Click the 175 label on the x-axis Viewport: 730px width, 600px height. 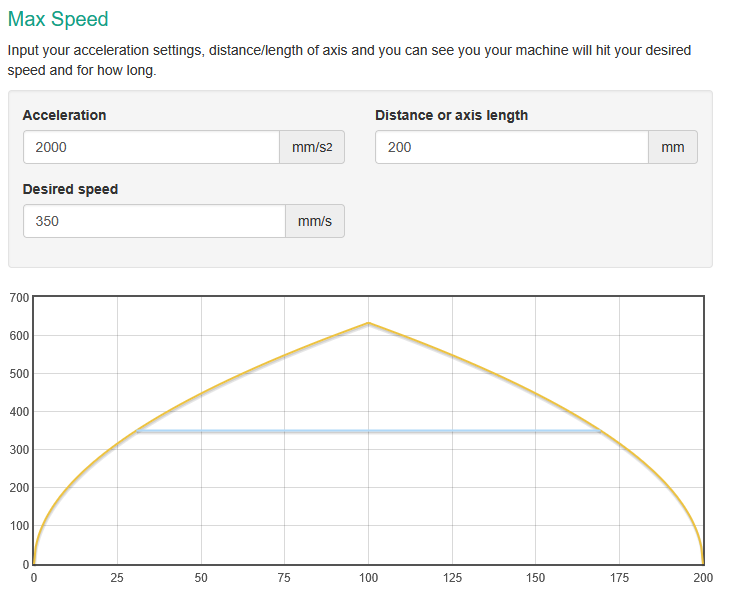tap(620, 578)
